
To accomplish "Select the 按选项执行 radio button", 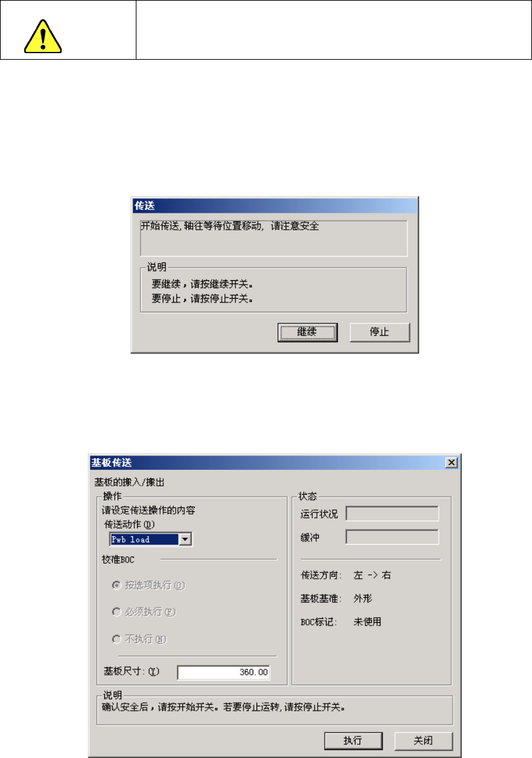I will (117, 585).
